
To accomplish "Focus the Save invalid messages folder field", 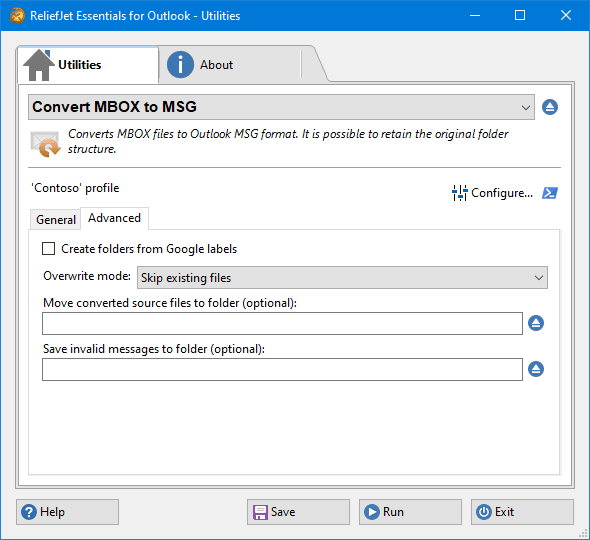I will click(282, 370).
